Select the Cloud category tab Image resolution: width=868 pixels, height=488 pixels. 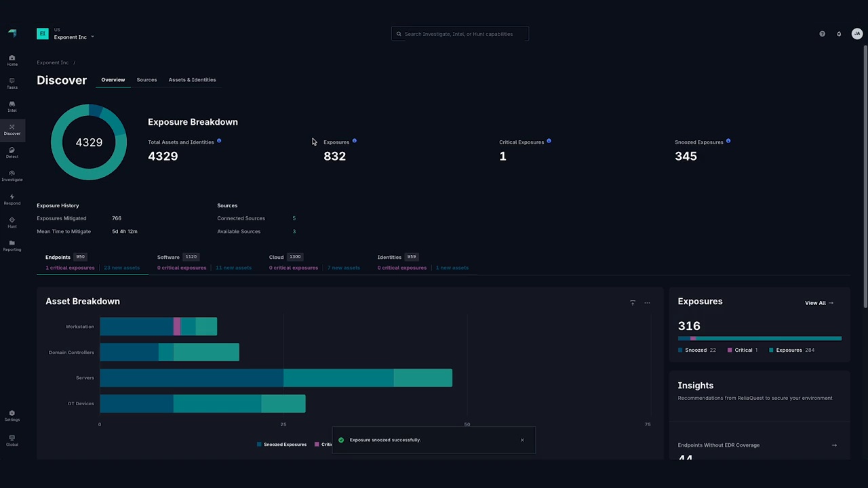pyautogui.click(x=315, y=262)
